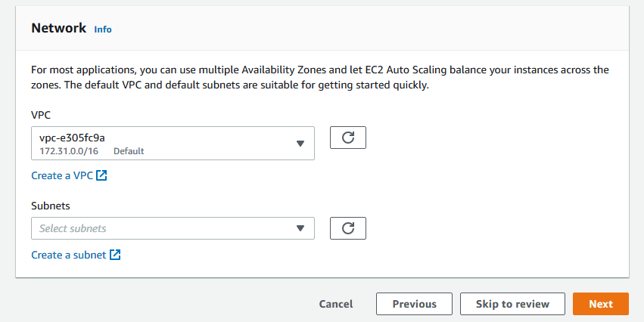Refresh the Subnets list
The height and width of the screenshot is (322, 644).
(x=348, y=228)
